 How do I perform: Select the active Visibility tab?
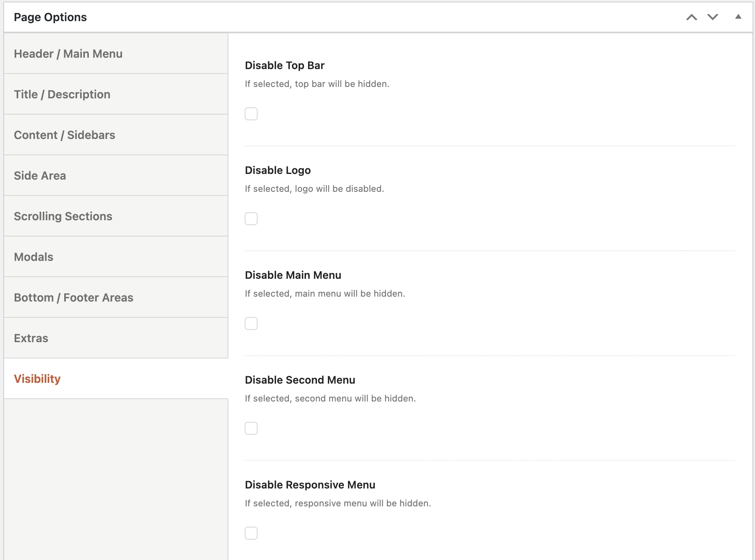pyautogui.click(x=37, y=379)
